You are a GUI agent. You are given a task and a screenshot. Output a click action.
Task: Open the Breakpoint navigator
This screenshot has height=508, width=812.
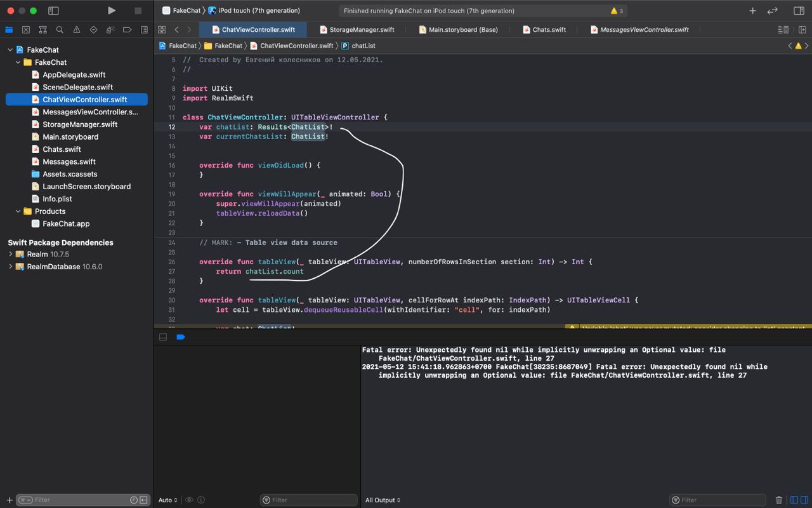pyautogui.click(x=128, y=30)
